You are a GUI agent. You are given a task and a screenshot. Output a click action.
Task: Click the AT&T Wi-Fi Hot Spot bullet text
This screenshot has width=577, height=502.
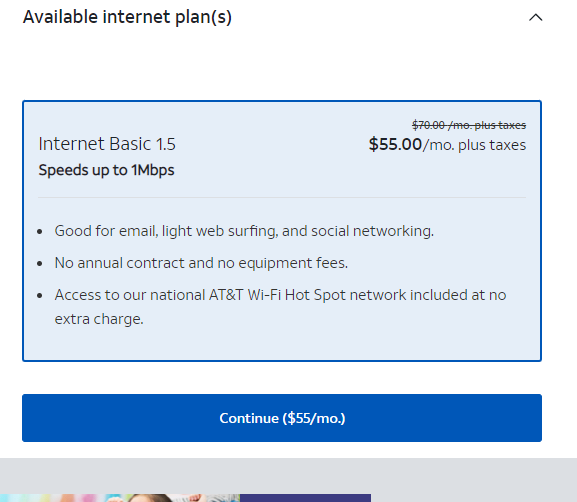pos(280,295)
